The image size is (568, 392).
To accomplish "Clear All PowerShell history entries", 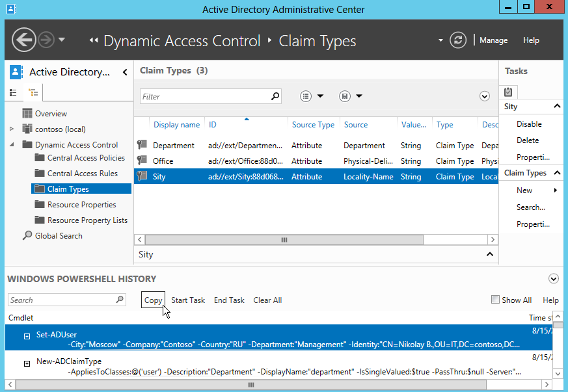I will click(267, 300).
